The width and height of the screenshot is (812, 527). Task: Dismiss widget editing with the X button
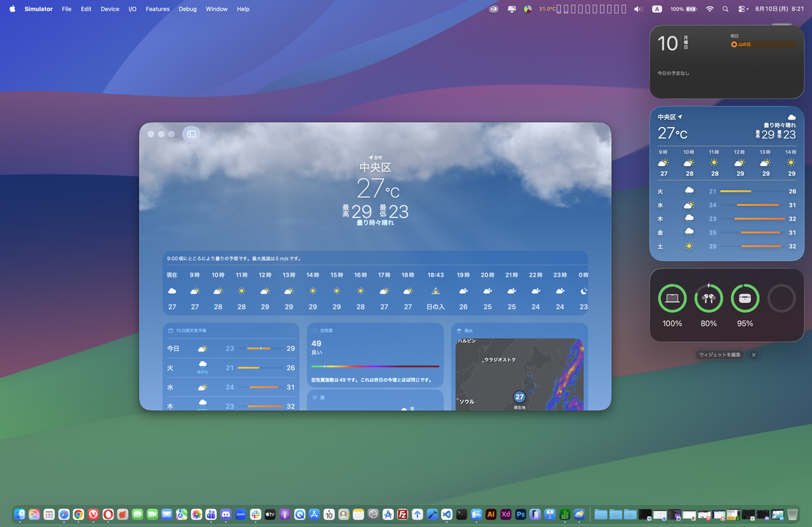point(754,355)
